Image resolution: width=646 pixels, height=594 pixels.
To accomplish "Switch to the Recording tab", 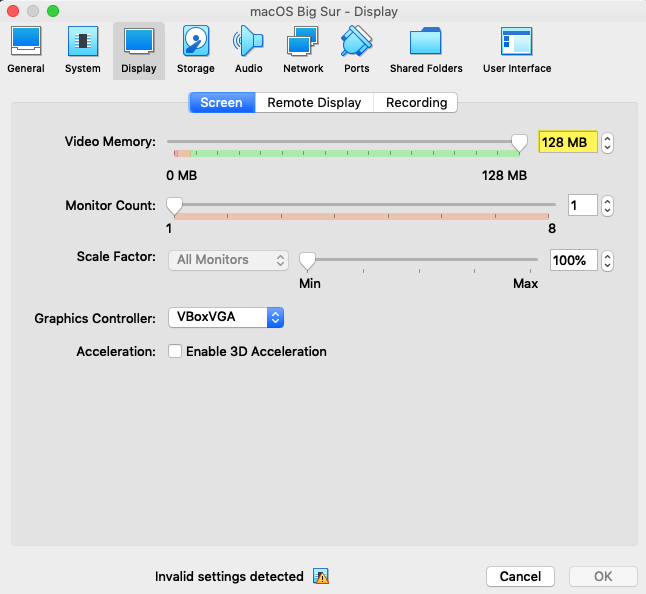I will 416,103.
